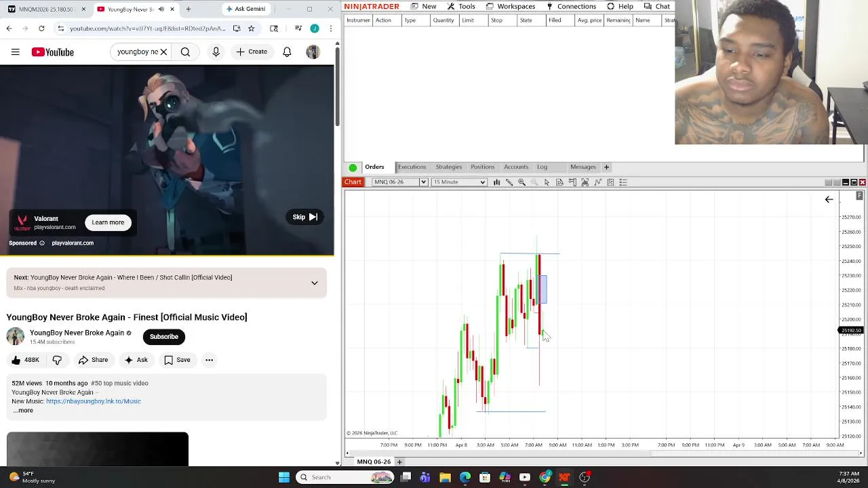
Task: Go to the YouTube home logo
Action: pos(53,52)
